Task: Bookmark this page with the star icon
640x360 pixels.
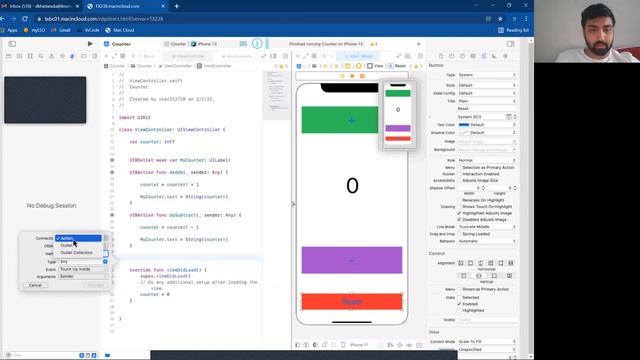Action: click(x=500, y=19)
